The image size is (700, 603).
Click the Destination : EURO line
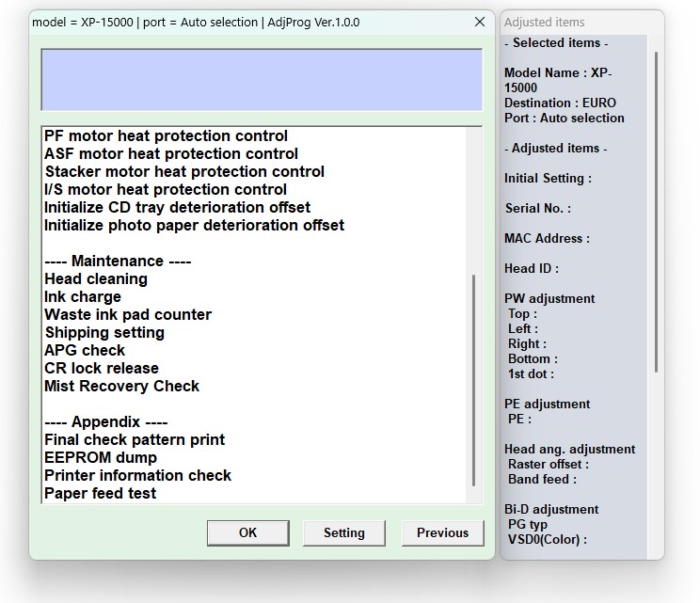click(x=560, y=103)
